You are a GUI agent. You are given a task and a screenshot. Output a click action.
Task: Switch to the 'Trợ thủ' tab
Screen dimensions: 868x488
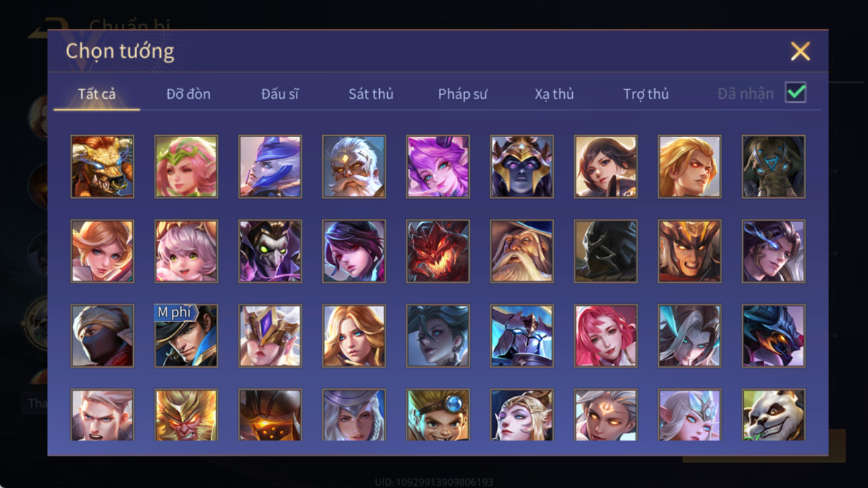(x=645, y=94)
